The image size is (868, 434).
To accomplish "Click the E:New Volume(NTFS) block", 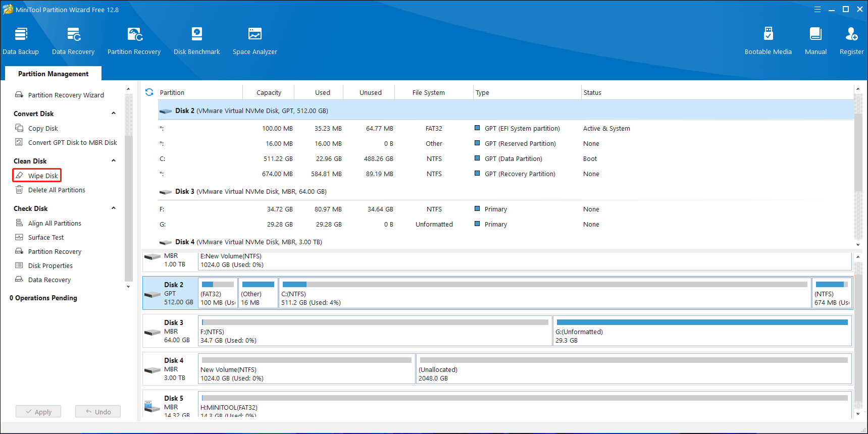I will coord(525,260).
